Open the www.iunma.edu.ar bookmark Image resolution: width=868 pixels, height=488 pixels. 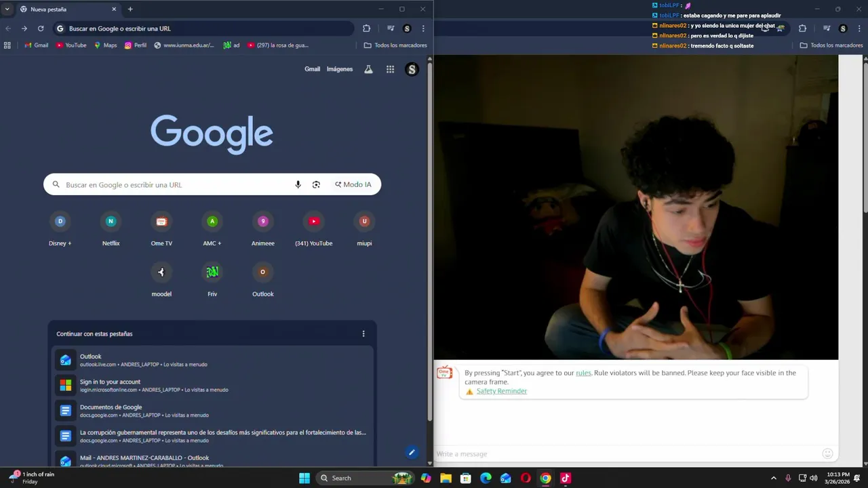(x=184, y=45)
